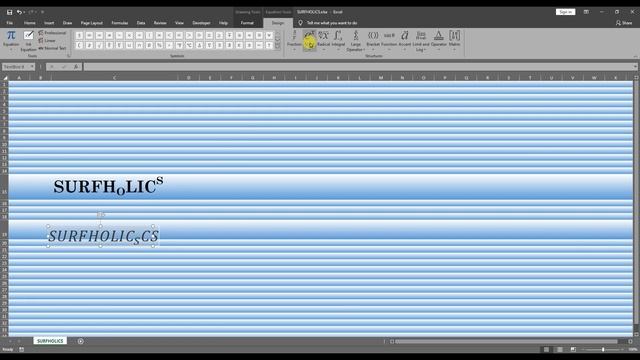Insert the less-than symbol

(x=169, y=36)
